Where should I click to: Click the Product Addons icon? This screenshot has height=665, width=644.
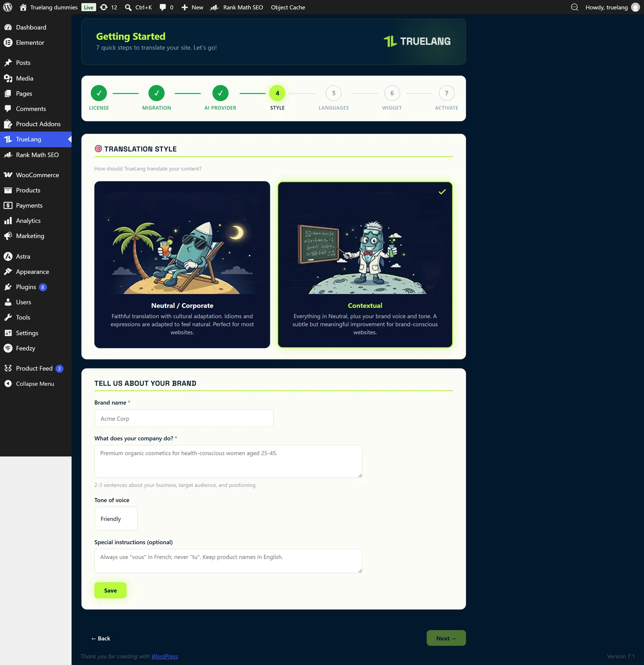click(x=8, y=124)
